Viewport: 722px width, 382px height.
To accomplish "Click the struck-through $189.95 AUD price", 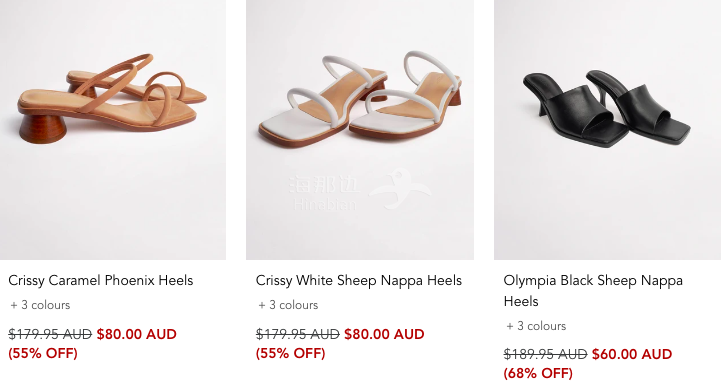I will [545, 354].
